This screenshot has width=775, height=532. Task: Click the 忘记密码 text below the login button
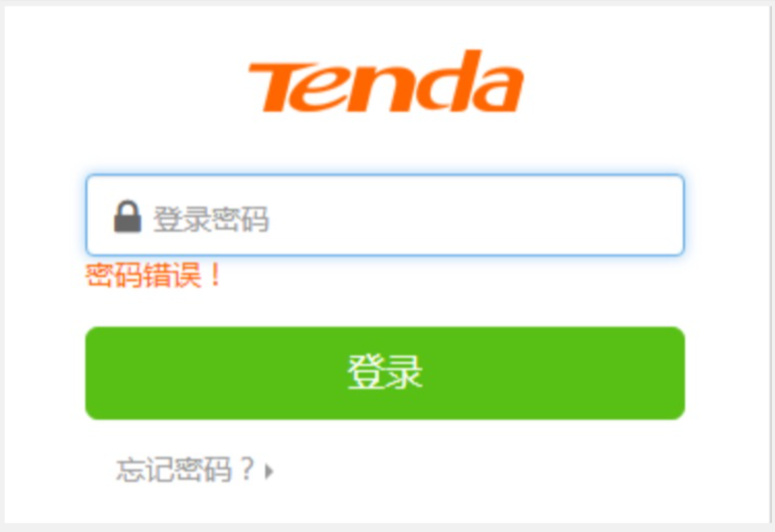(174, 469)
